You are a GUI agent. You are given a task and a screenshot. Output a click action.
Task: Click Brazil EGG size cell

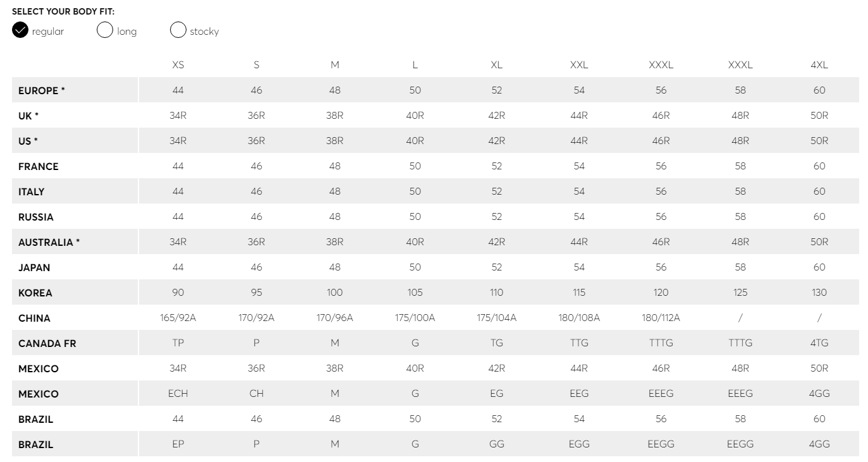(579, 444)
